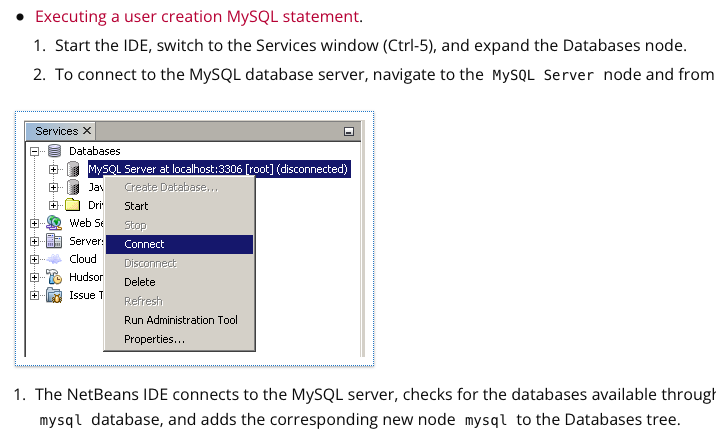Select the Web Services tree label
Screen dimensions: 716x443
(86, 223)
